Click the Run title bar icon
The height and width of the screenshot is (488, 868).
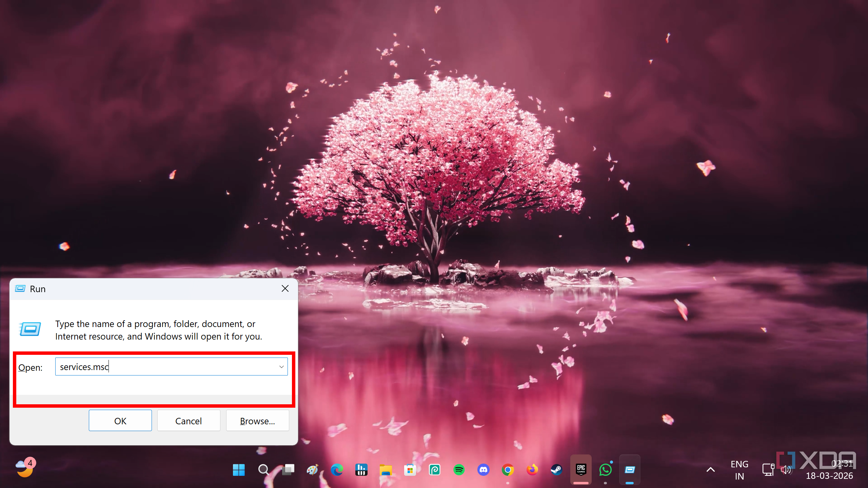[x=20, y=289]
